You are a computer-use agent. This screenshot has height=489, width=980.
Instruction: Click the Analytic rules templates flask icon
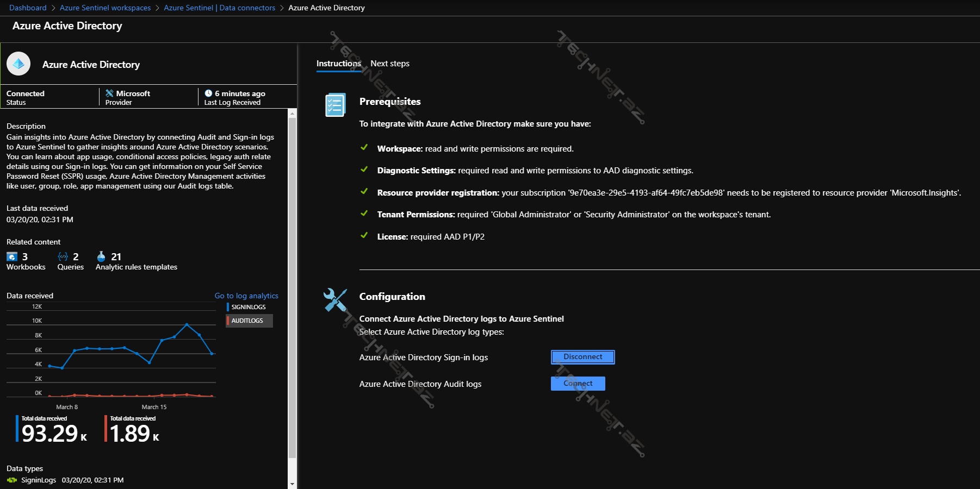click(x=101, y=256)
